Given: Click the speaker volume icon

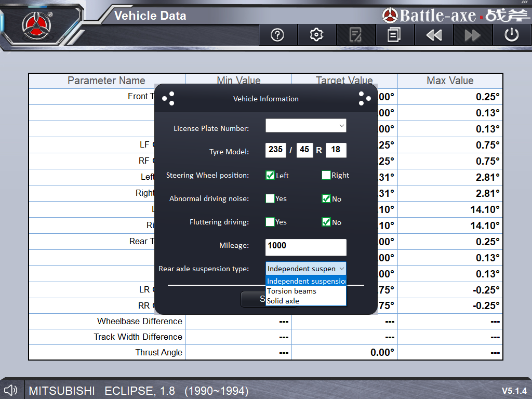Looking at the screenshot, I should coord(11,390).
